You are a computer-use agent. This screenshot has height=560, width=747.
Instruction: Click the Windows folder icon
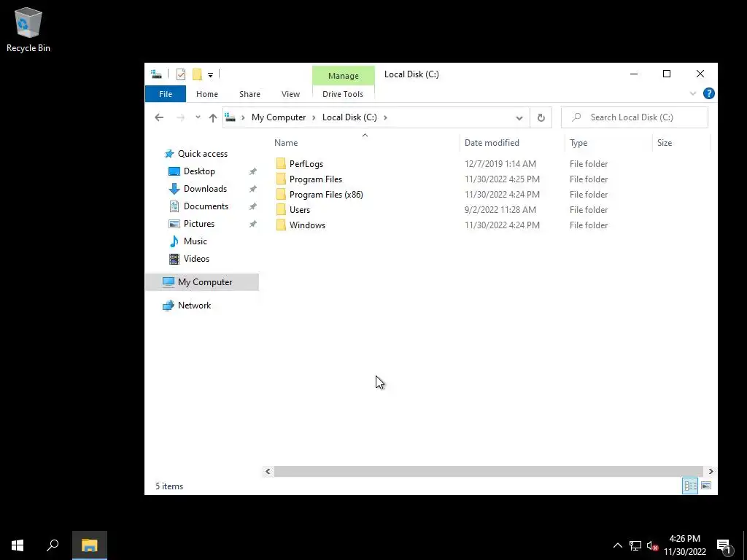[281, 225]
